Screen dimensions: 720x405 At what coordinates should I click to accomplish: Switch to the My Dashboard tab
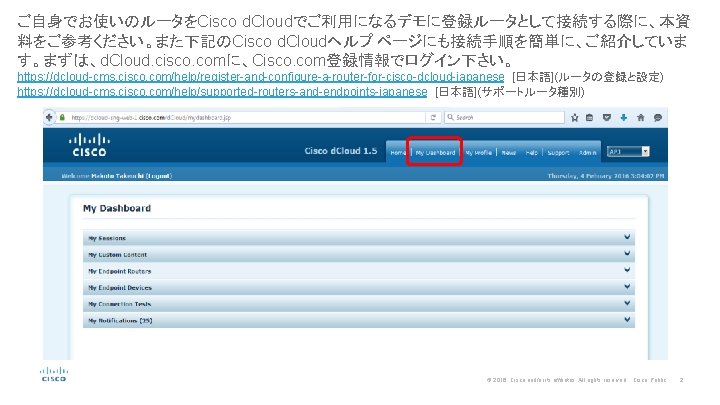435,152
